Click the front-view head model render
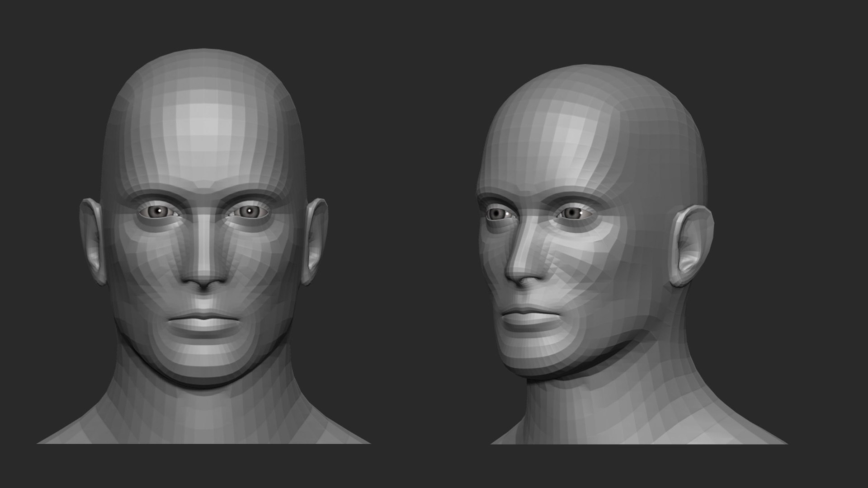868x488 pixels. [203, 246]
